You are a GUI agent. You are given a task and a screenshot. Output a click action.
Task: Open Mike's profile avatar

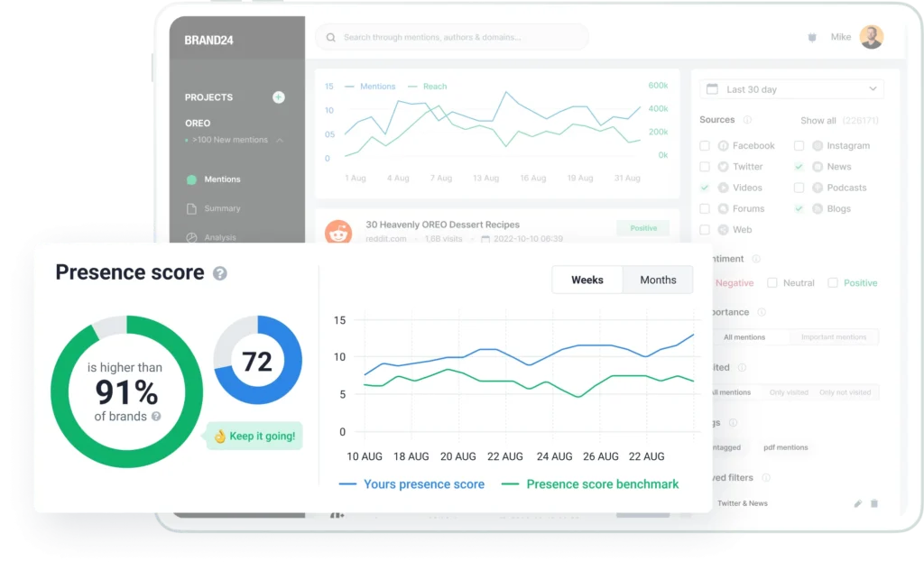871,37
